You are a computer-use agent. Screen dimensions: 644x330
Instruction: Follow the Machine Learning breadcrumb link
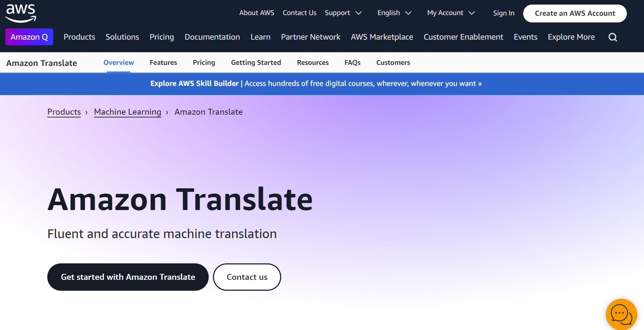tap(127, 112)
